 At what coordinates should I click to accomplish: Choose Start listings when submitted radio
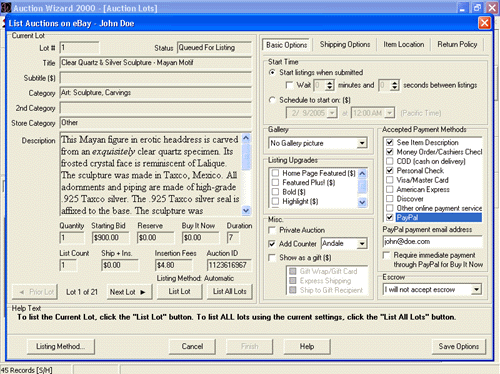coord(272,72)
